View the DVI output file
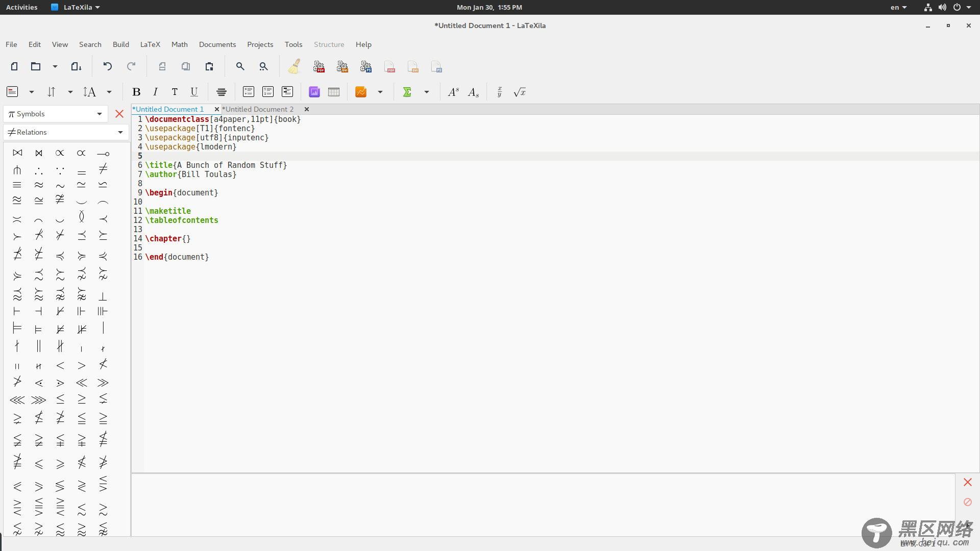980x551 pixels. click(x=413, y=66)
